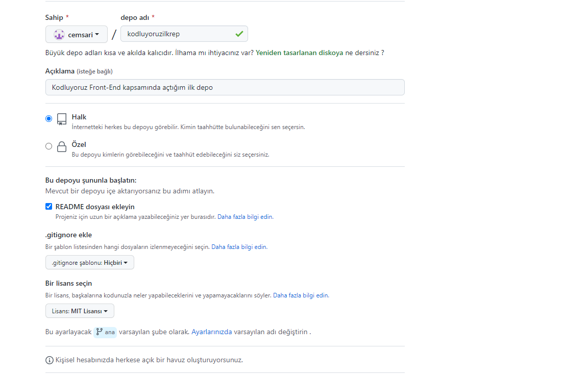
Task: Select the Halk visibility radio button
Action: click(x=48, y=118)
